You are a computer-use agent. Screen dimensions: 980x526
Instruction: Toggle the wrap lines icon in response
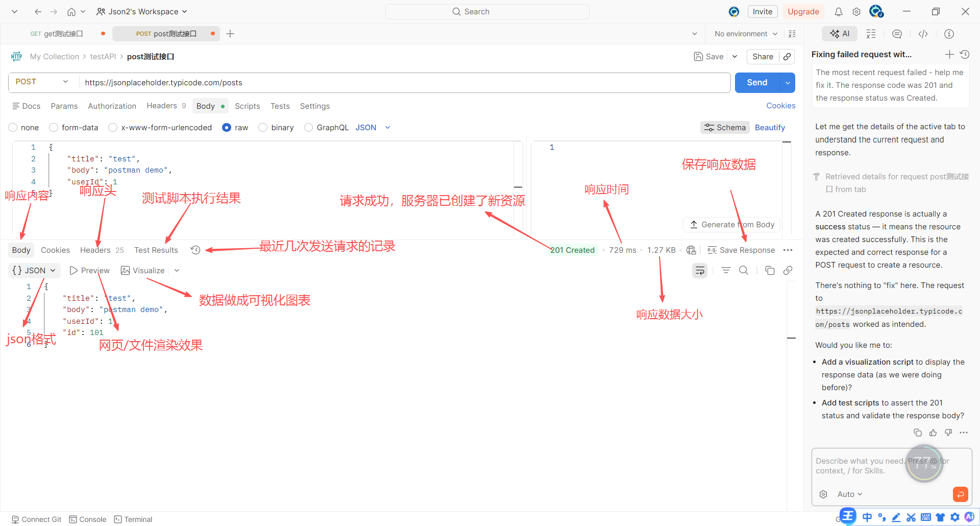(700, 271)
